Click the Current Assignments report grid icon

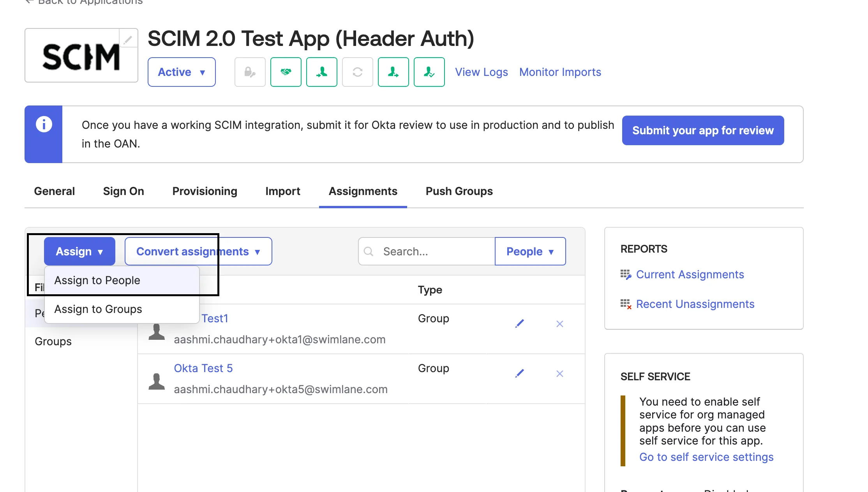(626, 274)
